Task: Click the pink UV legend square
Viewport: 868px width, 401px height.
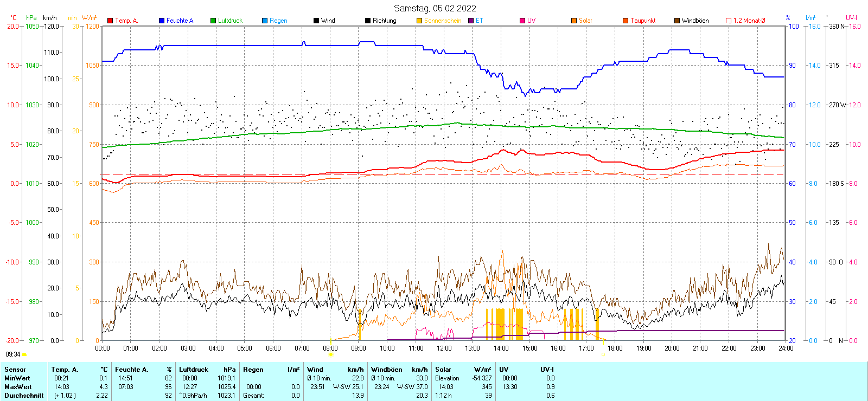Action: (x=522, y=21)
